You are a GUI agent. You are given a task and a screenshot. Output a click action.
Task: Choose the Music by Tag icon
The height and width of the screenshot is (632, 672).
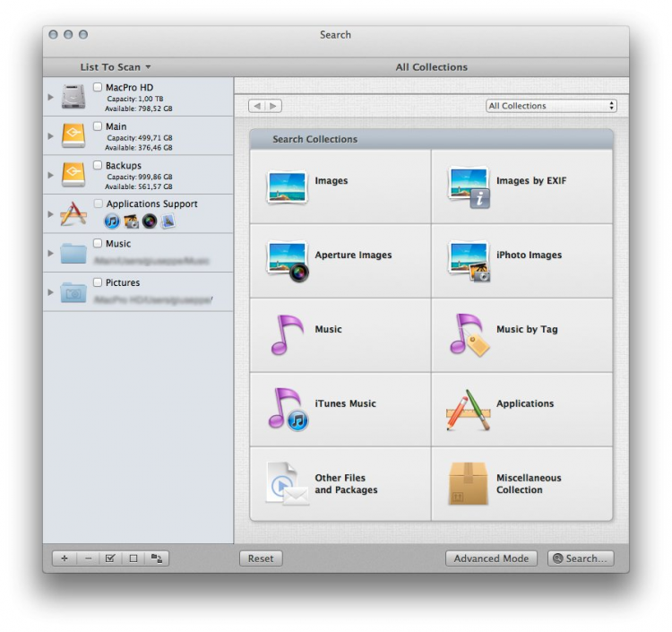click(x=469, y=335)
